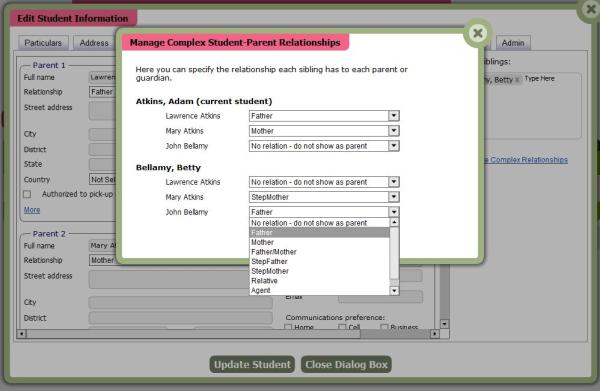Switch to the Particulars tab
Screen dimensions: 600x391
pos(43,43)
